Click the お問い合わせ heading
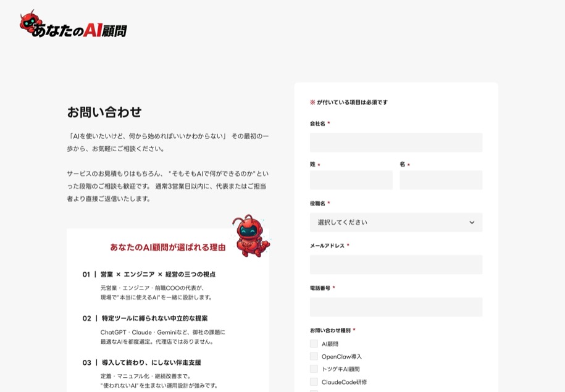This screenshot has width=565, height=392. [x=104, y=112]
